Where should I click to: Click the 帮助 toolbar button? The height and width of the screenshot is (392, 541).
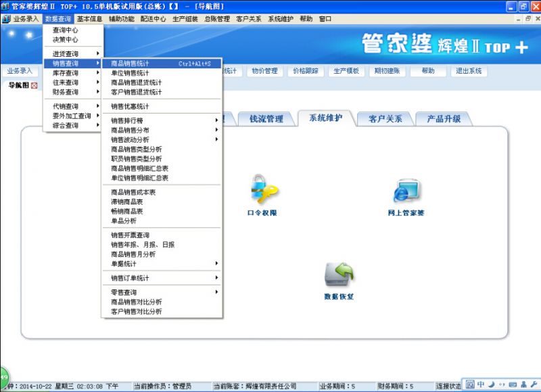[x=428, y=71]
